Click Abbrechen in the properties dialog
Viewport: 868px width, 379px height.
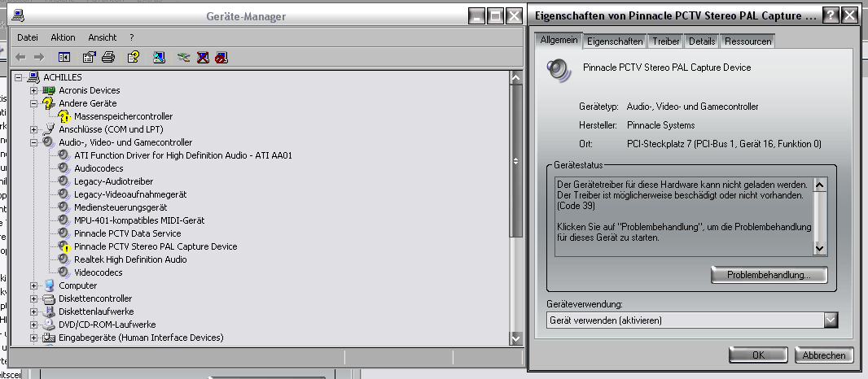pyautogui.click(x=824, y=355)
